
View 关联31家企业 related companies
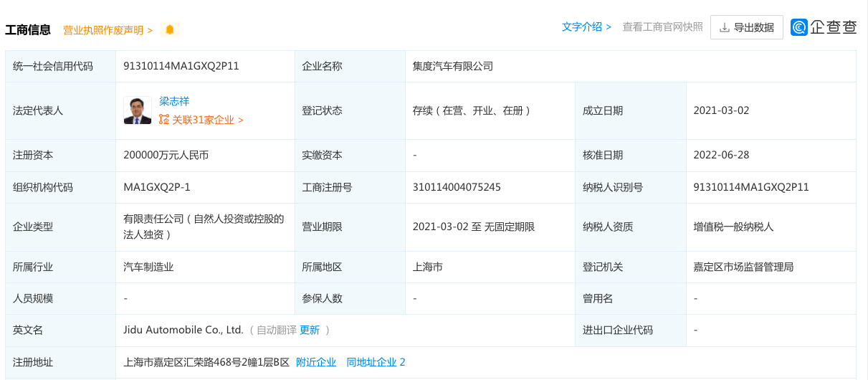click(208, 120)
